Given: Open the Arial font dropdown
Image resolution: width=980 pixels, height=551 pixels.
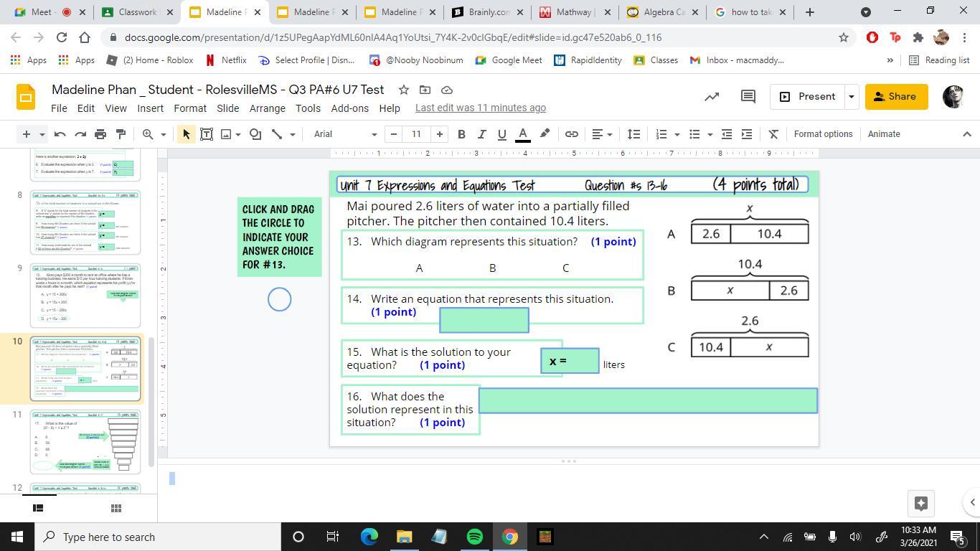Looking at the screenshot, I should (x=344, y=134).
